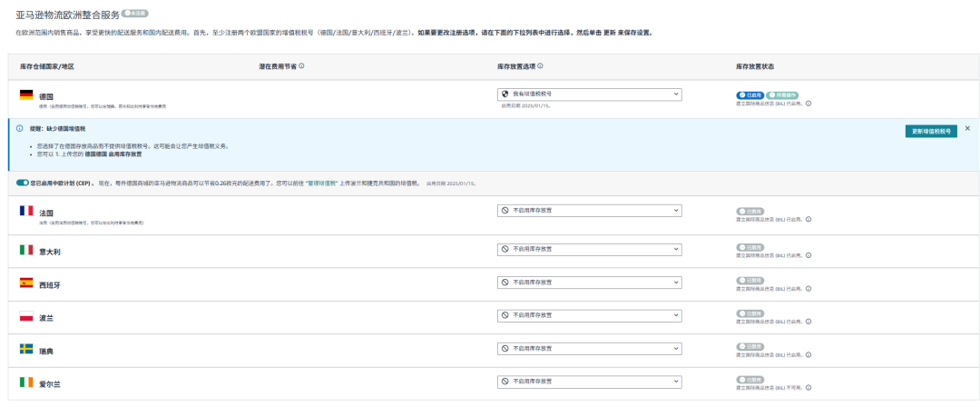
Task: Click the 已禁用 badge in 意大利 row
Action: 750,247
